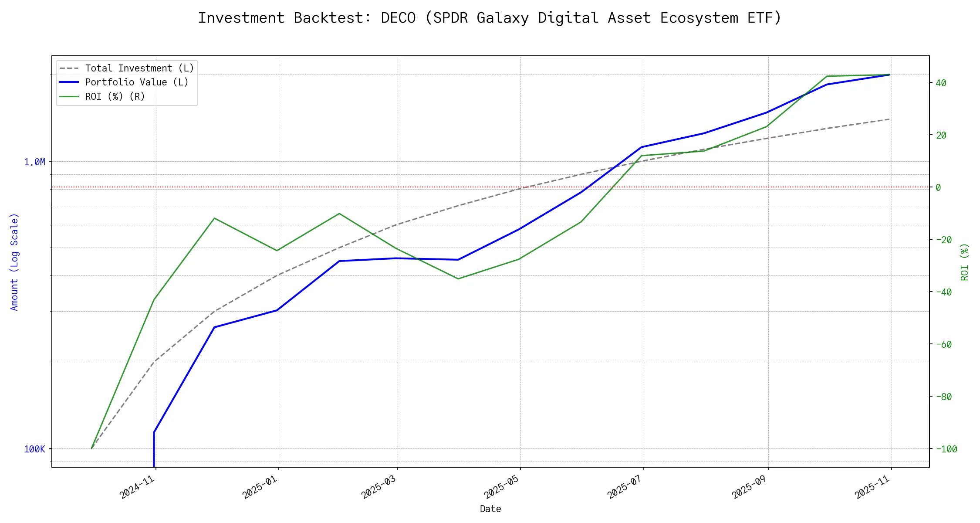Viewport: 980px width, 523px height.
Task: Click the Date x-axis title
Action: [x=490, y=509]
